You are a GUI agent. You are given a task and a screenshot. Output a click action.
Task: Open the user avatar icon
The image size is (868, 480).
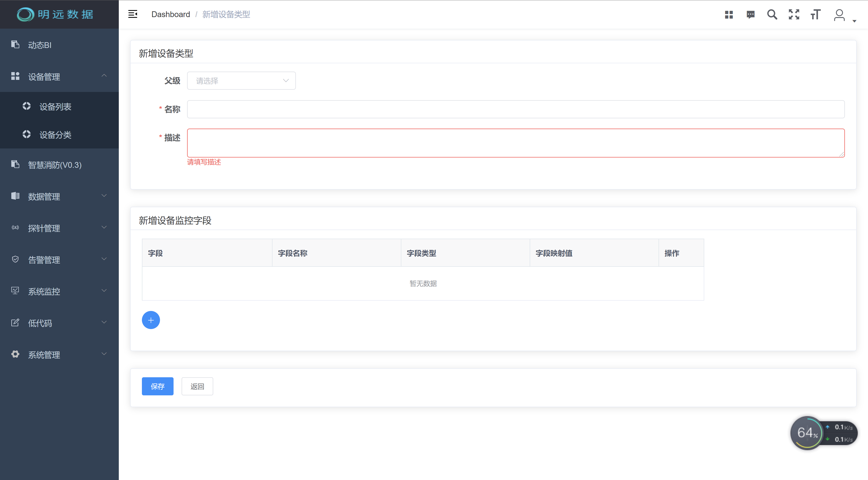tap(839, 15)
